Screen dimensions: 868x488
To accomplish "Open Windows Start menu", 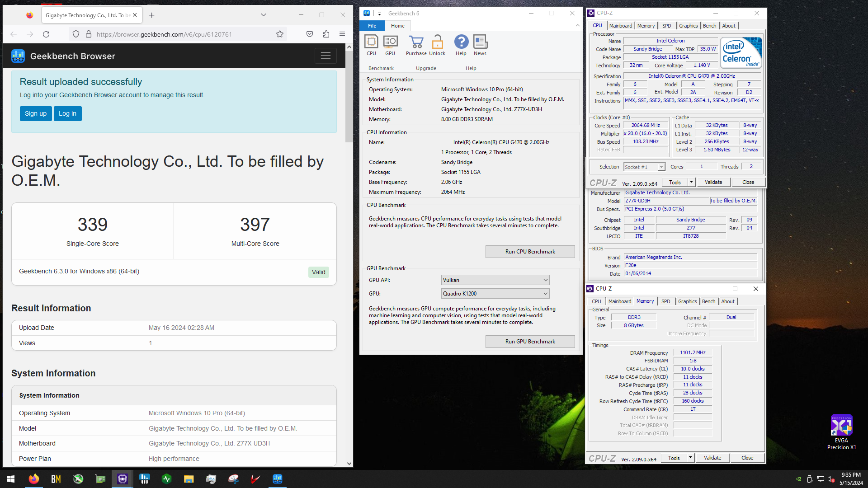I will tap(11, 479).
